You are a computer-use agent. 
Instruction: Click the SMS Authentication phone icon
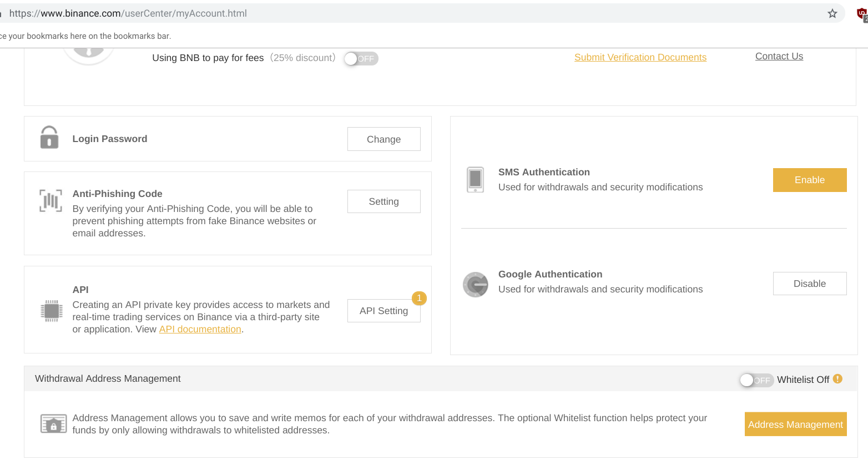point(475,180)
